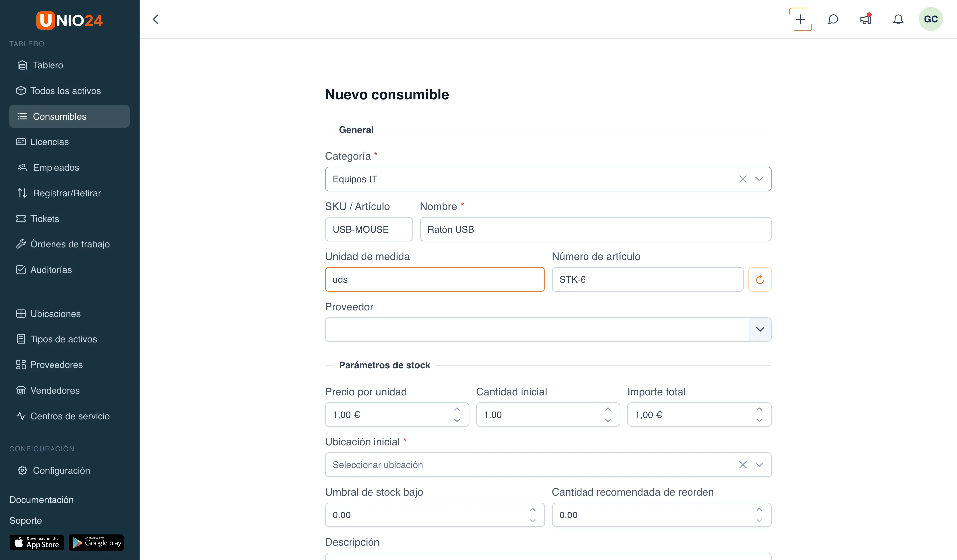957x560 pixels.
Task: Click the Número de artículo field
Action: [648, 279]
